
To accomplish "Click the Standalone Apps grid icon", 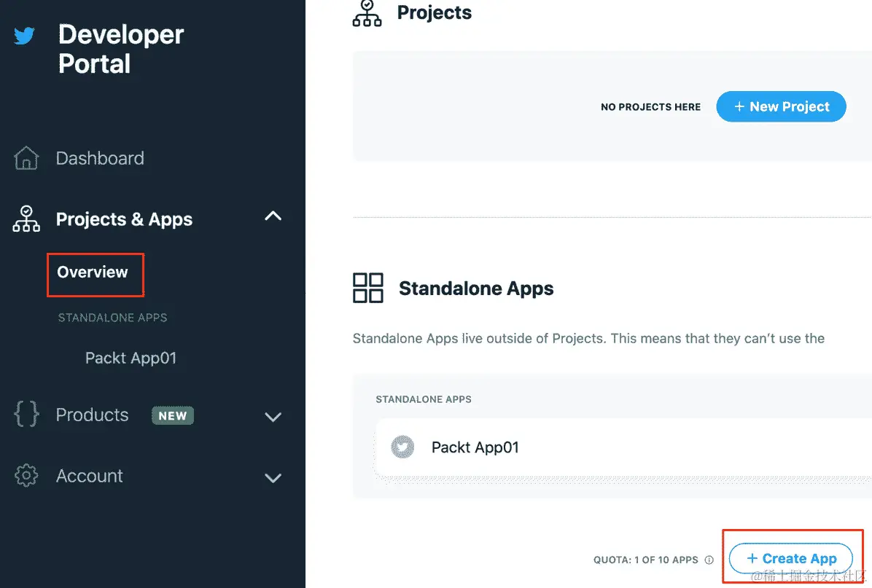I will tap(368, 288).
